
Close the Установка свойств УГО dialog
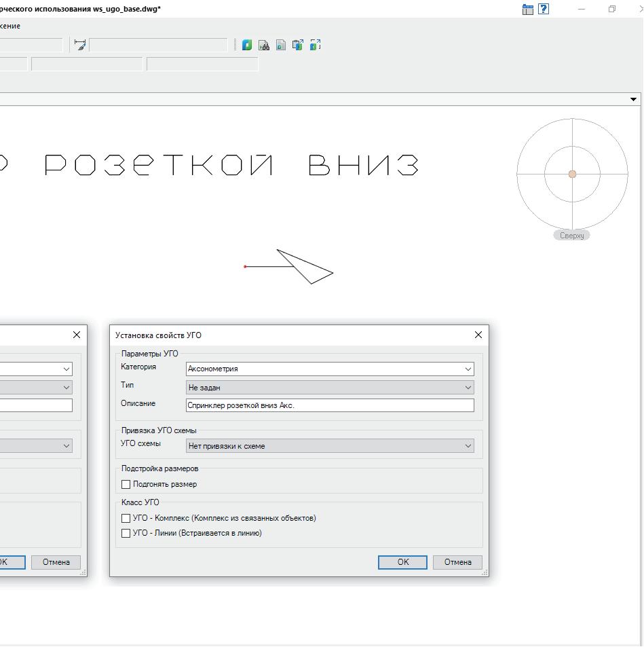point(478,335)
